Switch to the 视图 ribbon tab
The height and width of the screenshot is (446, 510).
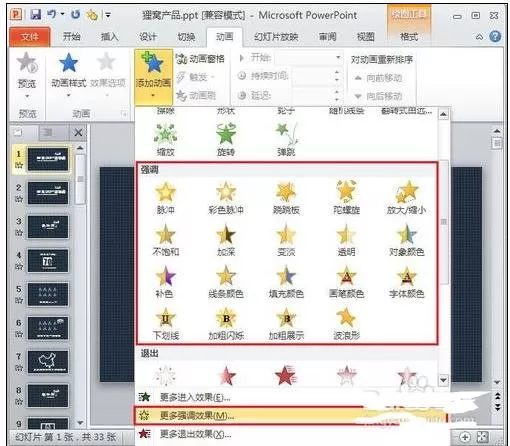tap(365, 37)
